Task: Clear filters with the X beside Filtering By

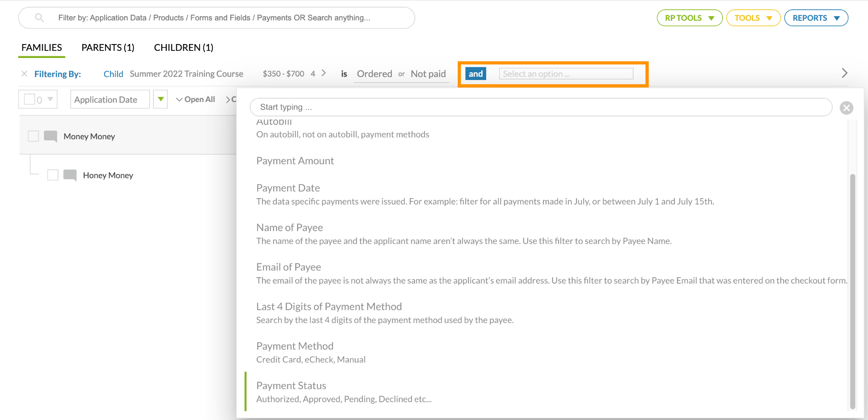Action: pyautogui.click(x=24, y=74)
